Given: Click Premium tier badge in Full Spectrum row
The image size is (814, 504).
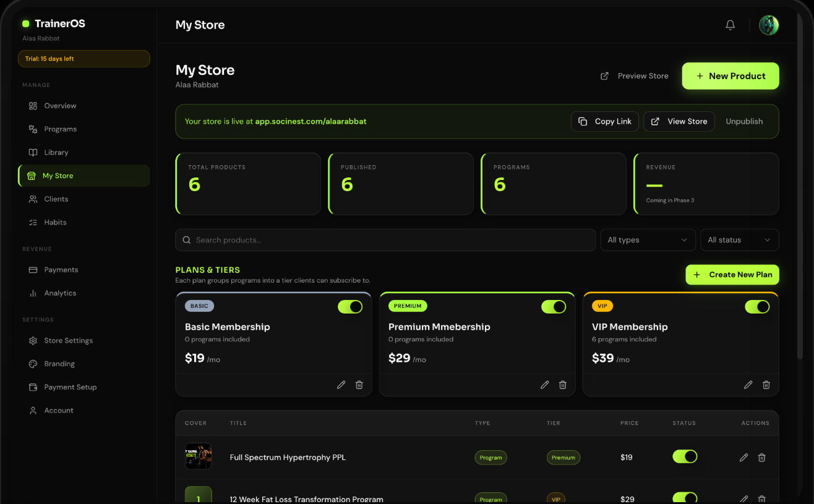Looking at the screenshot, I should click(563, 458).
